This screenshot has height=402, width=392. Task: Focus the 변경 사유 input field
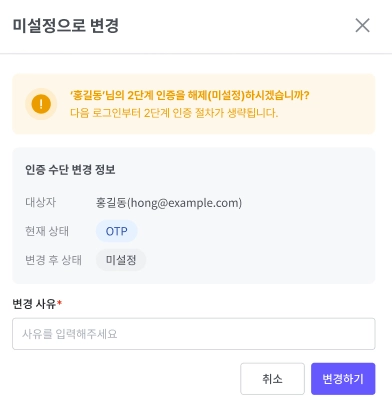click(x=194, y=334)
